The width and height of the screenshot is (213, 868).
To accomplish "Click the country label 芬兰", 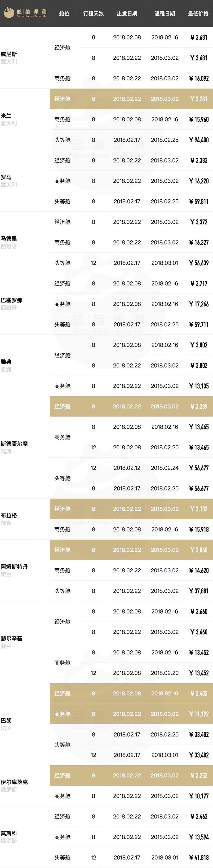I will [x=6, y=646].
